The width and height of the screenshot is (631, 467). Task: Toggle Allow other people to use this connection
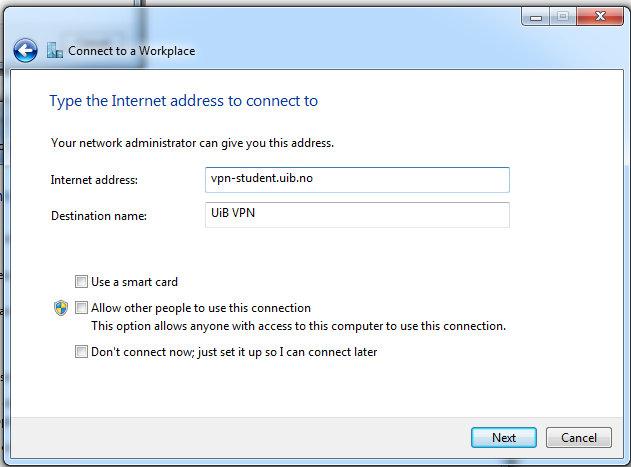click(81, 308)
